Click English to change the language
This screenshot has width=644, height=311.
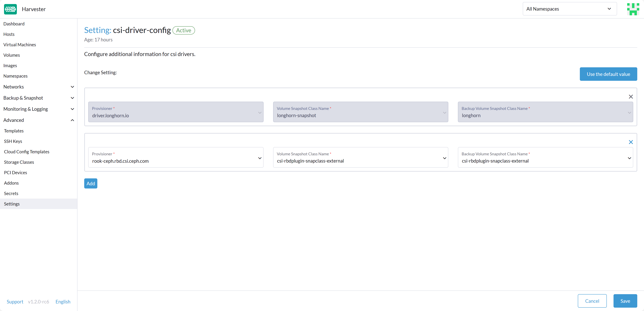point(63,302)
